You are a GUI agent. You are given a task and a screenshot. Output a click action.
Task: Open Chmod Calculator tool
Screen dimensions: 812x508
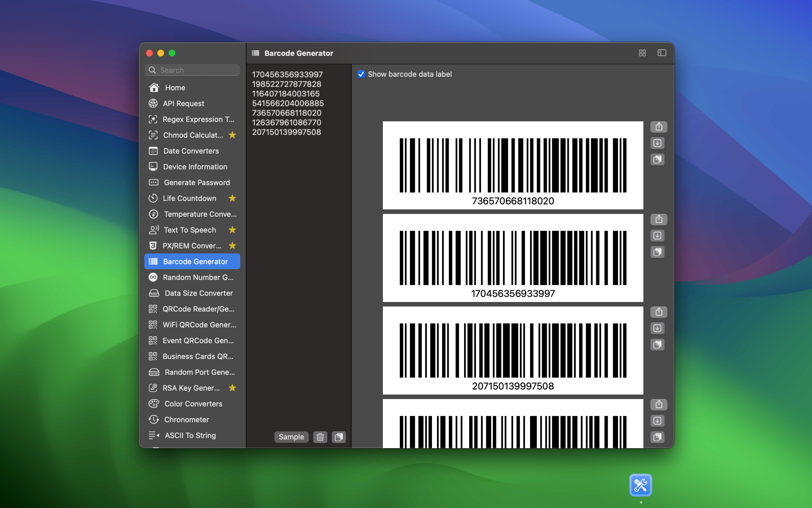(x=192, y=135)
